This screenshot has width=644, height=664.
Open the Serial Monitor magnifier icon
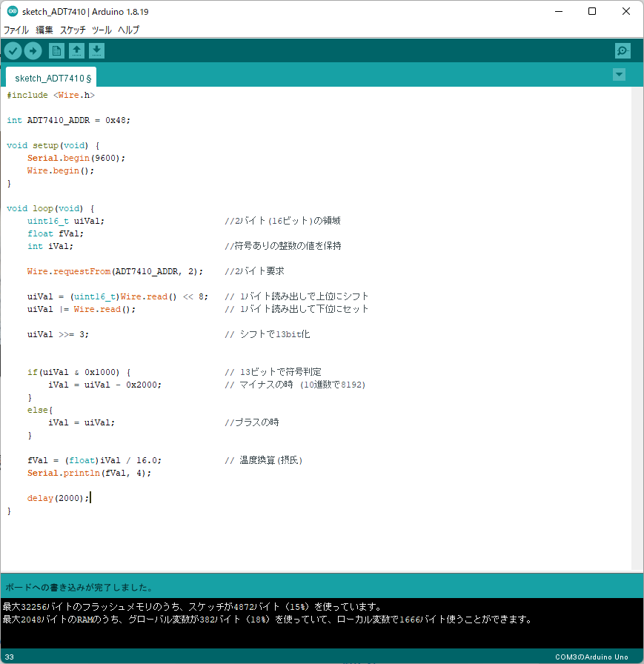tap(622, 50)
